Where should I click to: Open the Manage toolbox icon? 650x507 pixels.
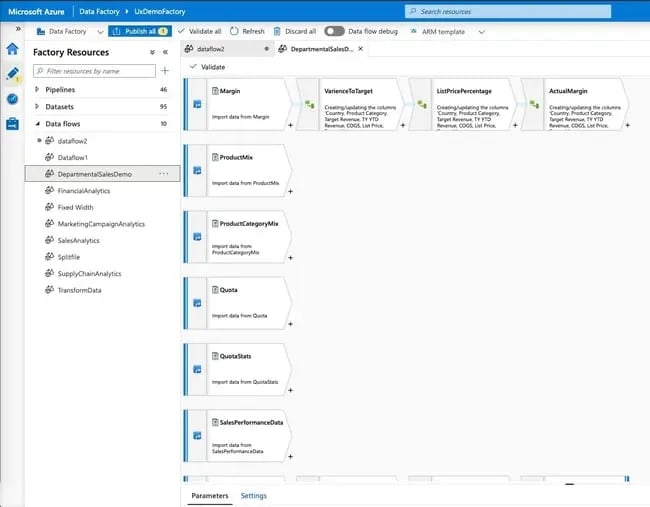[12, 124]
